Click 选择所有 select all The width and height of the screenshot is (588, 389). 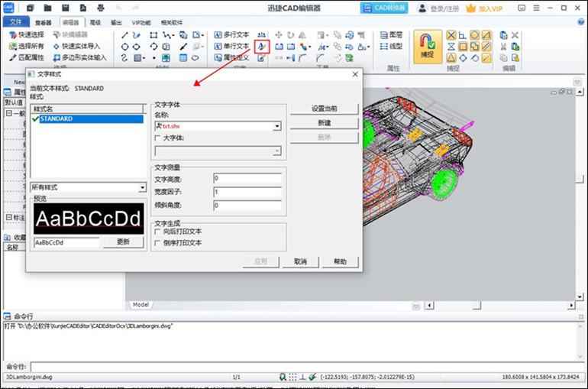click(x=27, y=46)
